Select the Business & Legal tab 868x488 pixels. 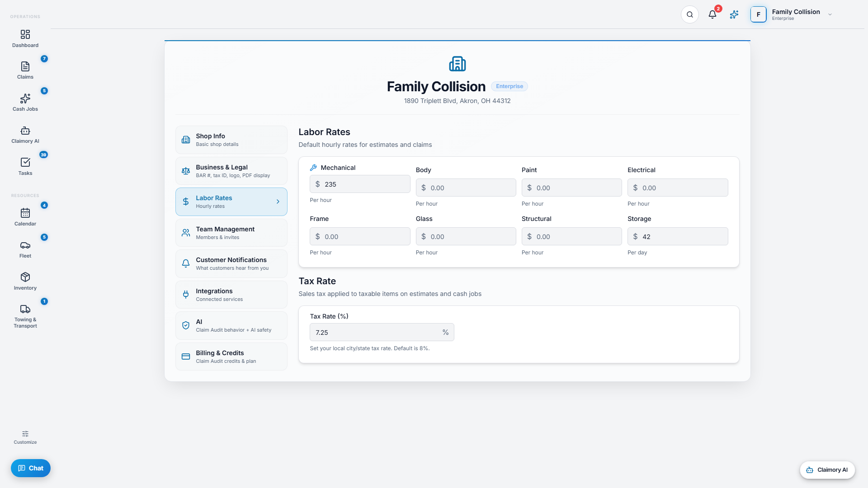tap(231, 171)
